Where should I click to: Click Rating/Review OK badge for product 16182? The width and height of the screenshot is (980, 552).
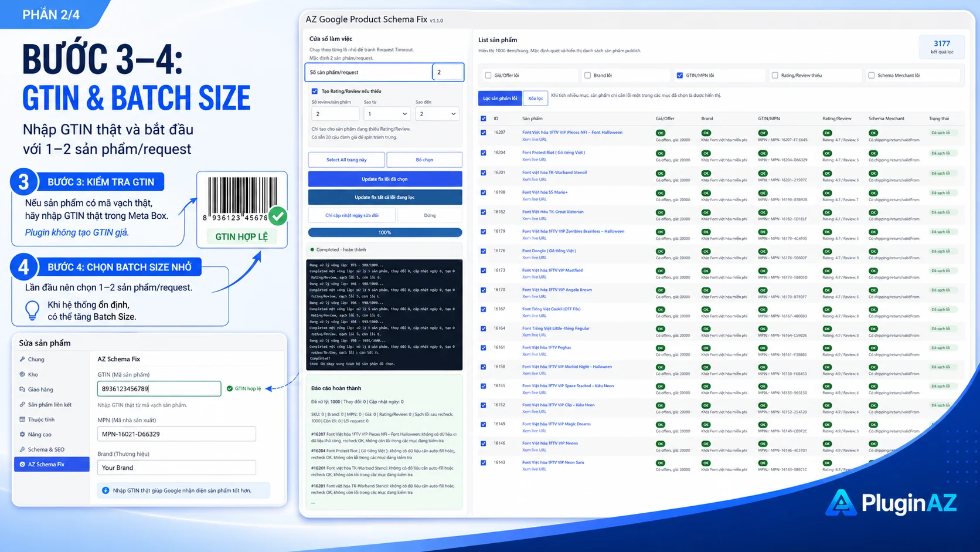pyautogui.click(x=827, y=212)
